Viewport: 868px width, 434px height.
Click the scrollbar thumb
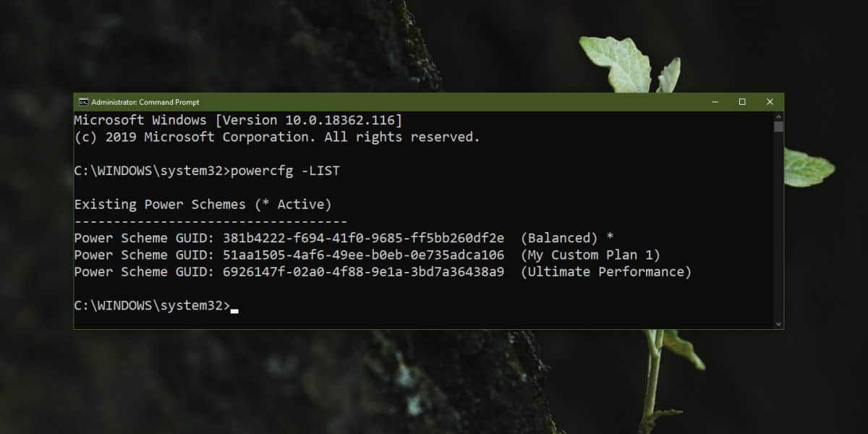[778, 127]
